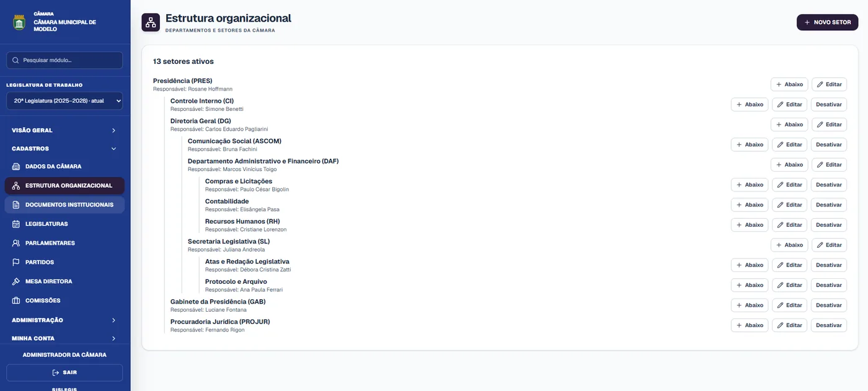
Task: Log out using the Sair button
Action: click(64, 373)
